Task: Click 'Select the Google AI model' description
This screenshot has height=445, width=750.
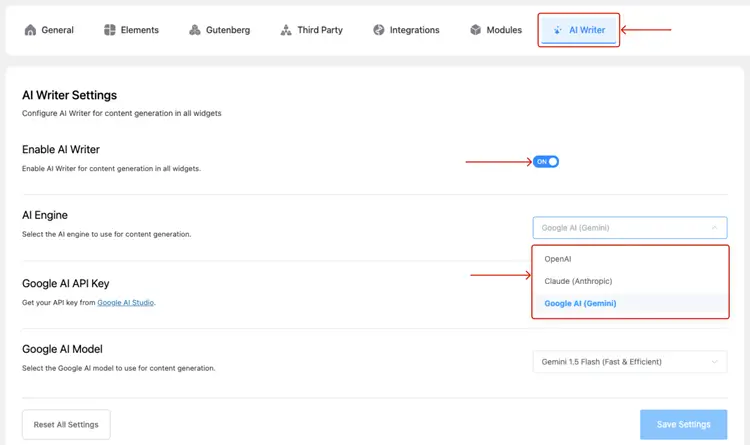Action: 119,368
